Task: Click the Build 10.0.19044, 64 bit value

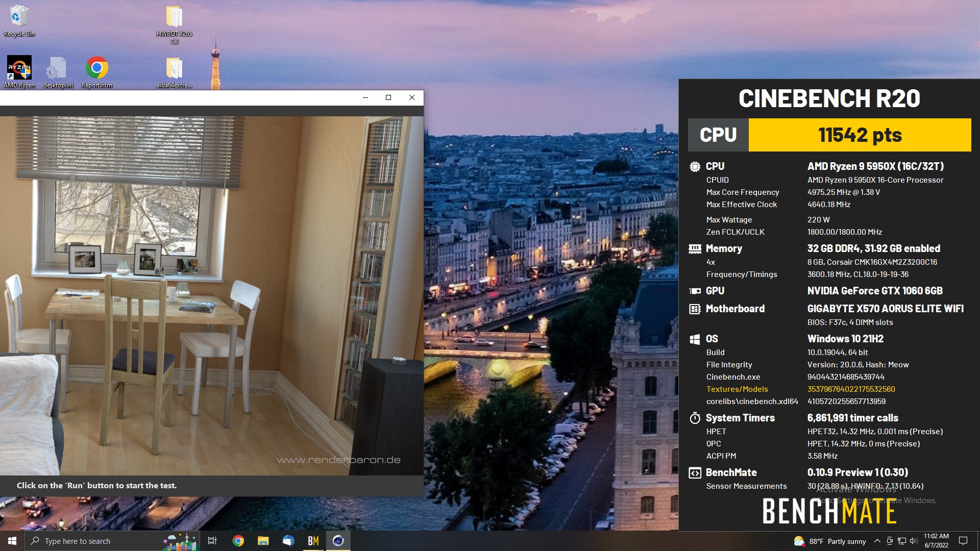Action: pos(838,353)
